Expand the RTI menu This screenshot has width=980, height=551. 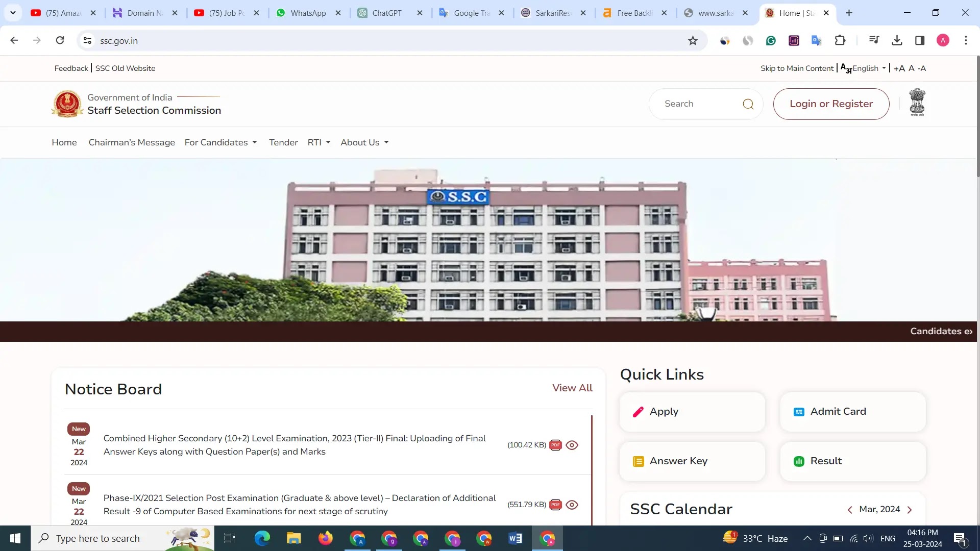coord(319,142)
